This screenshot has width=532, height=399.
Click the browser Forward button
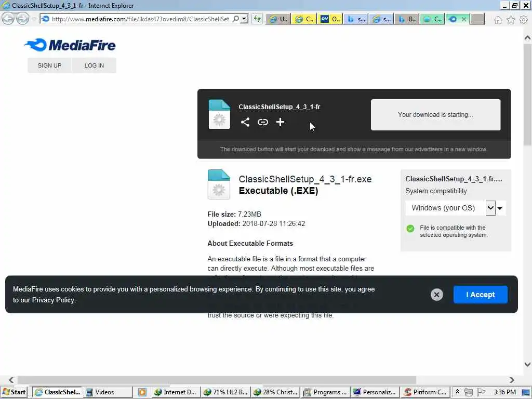[22, 19]
